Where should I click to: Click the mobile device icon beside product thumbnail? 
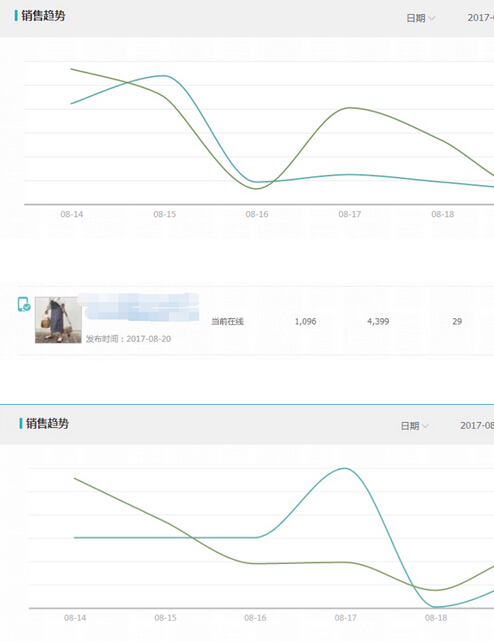click(x=24, y=304)
